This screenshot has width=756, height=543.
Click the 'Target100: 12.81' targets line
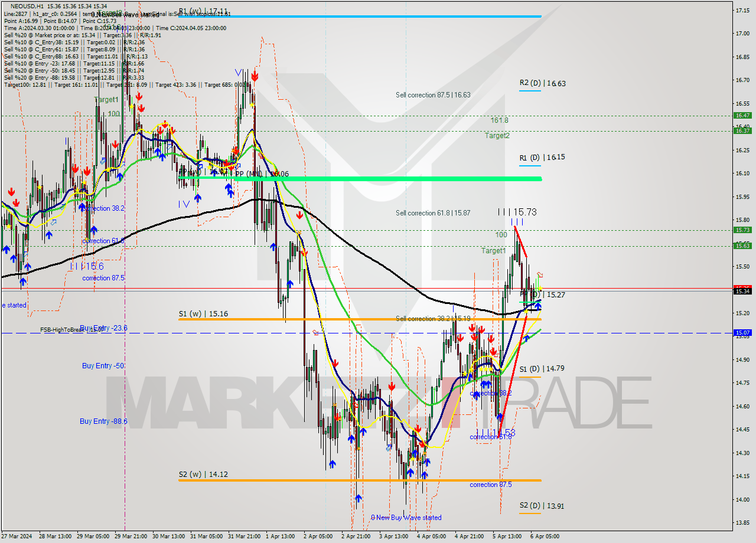tap(126, 84)
